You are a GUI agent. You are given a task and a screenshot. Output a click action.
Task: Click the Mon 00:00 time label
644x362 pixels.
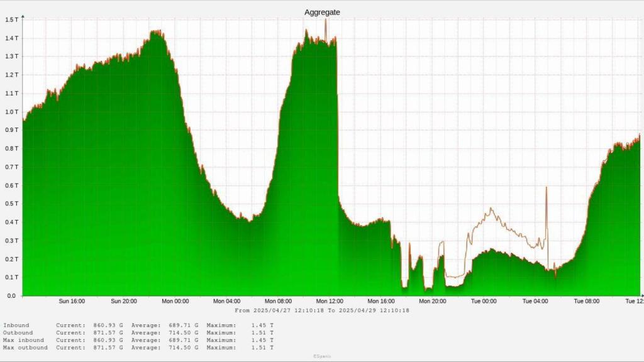[x=175, y=302]
